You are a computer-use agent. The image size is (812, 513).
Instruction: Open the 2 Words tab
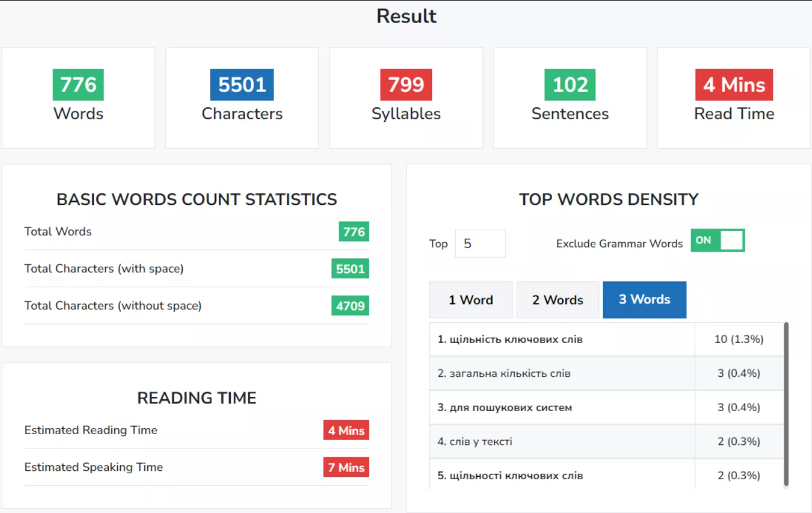click(558, 300)
